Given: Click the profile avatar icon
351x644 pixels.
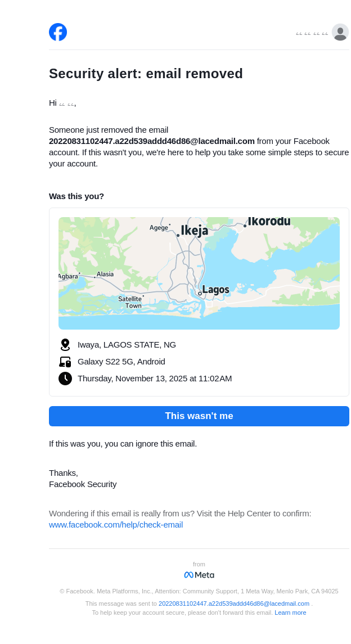Looking at the screenshot, I should click(x=340, y=33).
